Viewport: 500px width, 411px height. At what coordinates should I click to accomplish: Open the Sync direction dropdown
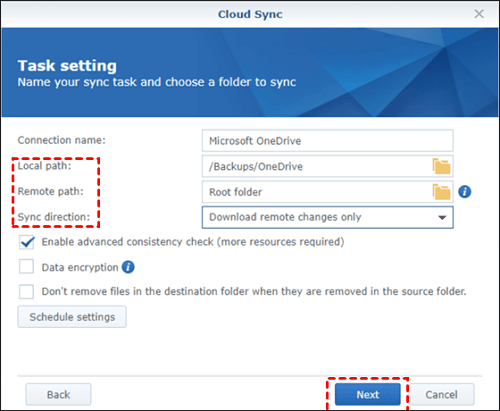pyautogui.click(x=327, y=217)
